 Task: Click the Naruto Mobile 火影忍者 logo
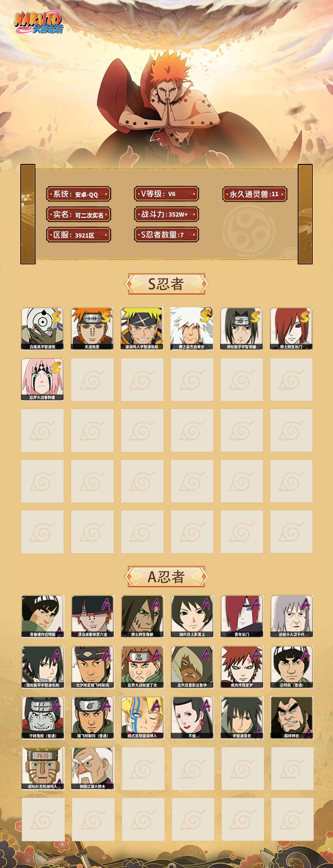point(38,23)
